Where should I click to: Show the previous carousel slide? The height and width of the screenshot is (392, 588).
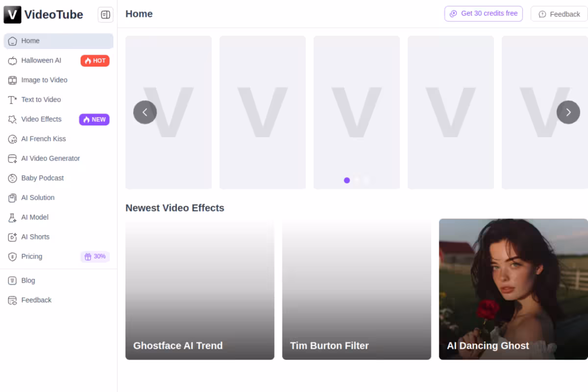click(145, 112)
